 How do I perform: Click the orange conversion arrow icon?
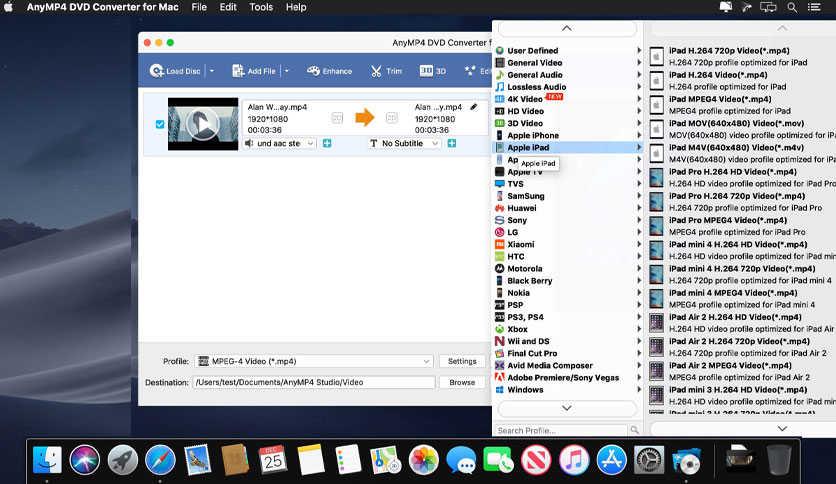(365, 118)
